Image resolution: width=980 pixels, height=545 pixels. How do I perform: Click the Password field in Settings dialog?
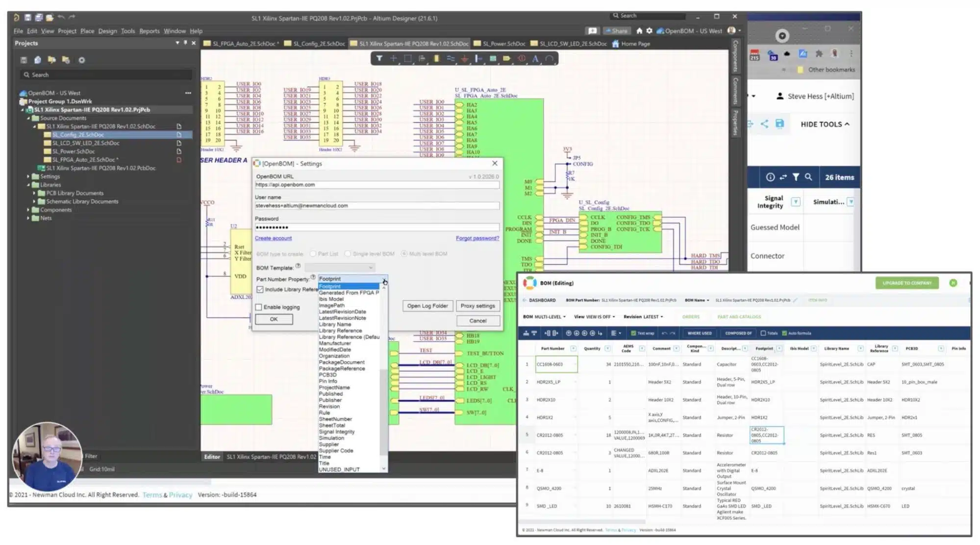click(377, 227)
